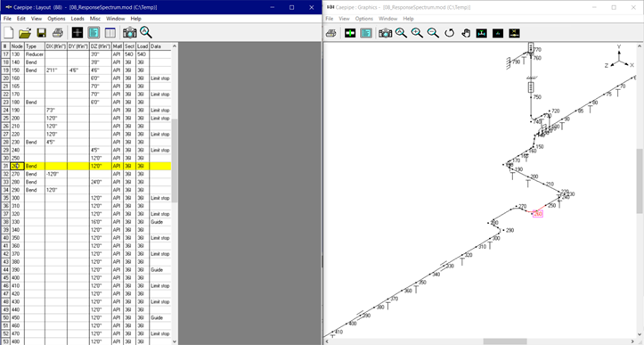Print the layout window

tap(58, 33)
